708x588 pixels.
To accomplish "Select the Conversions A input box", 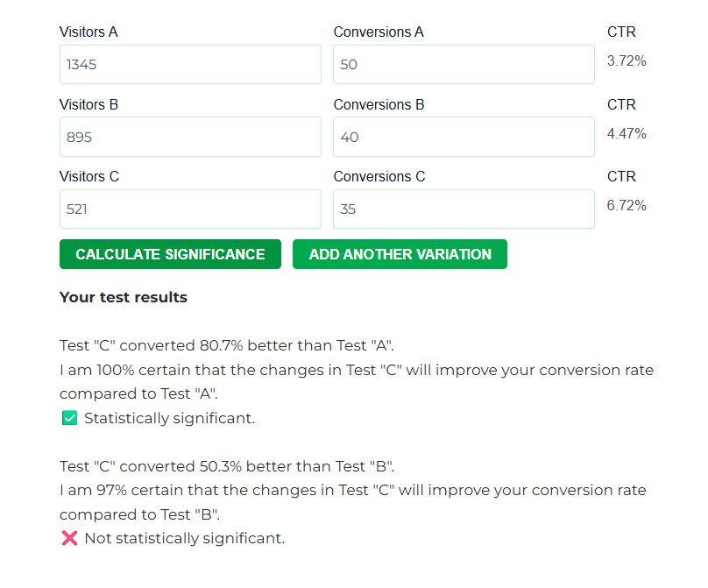I will point(464,65).
